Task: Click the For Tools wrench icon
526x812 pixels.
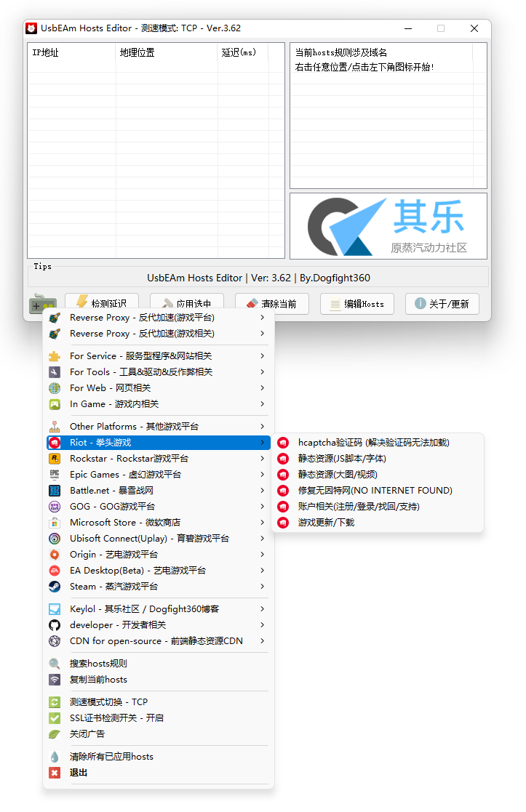Action: point(55,371)
